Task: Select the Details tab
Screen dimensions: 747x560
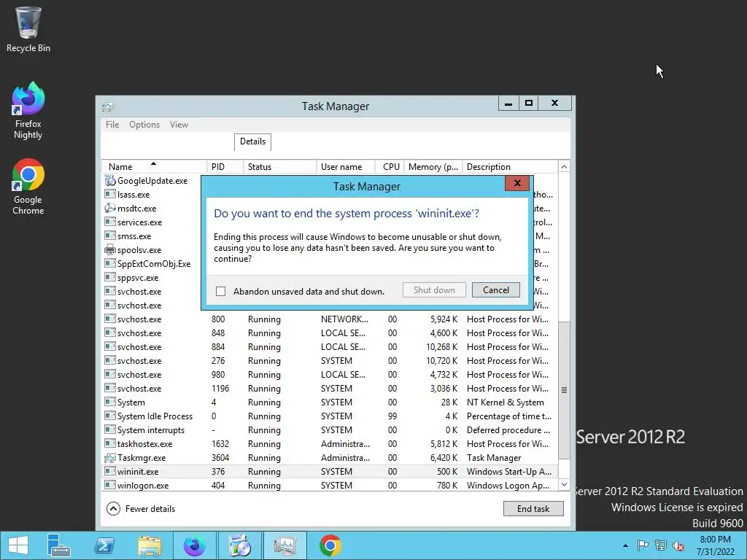Action: point(252,141)
